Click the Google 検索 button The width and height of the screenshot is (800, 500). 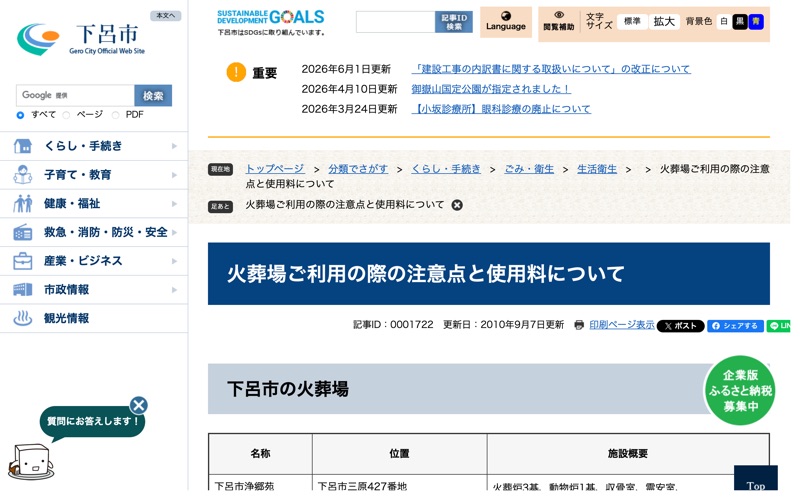click(x=153, y=95)
